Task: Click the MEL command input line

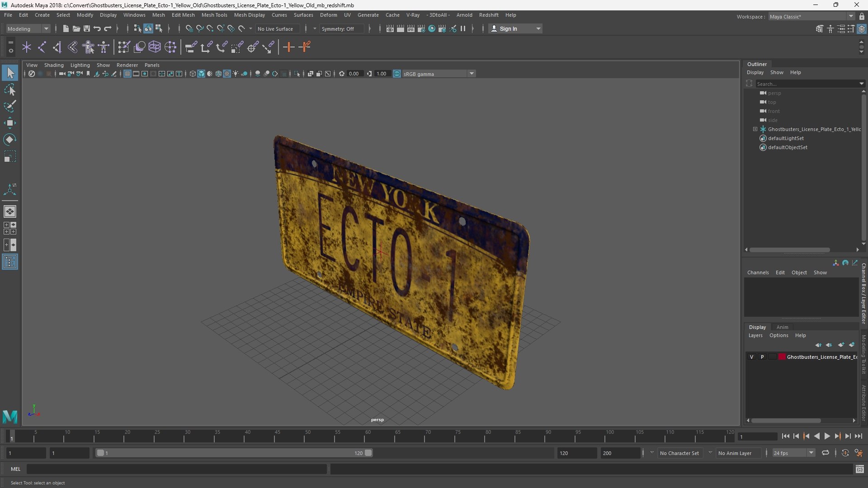Action: (x=176, y=469)
